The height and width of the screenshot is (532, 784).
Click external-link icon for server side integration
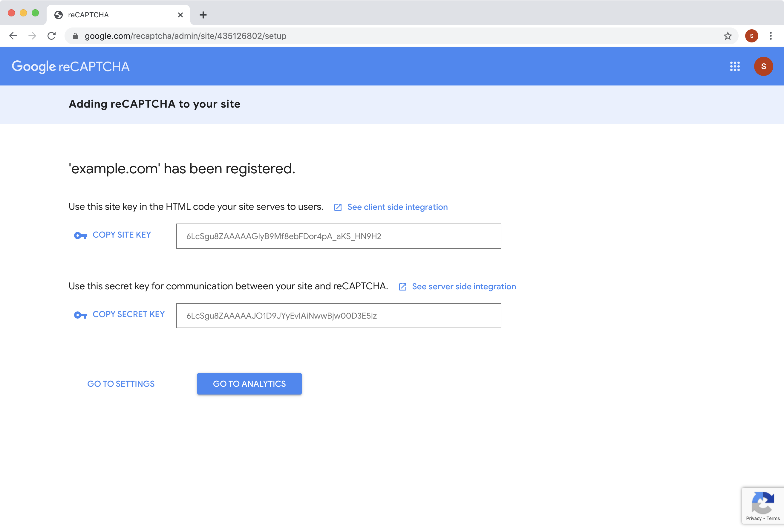pos(402,287)
